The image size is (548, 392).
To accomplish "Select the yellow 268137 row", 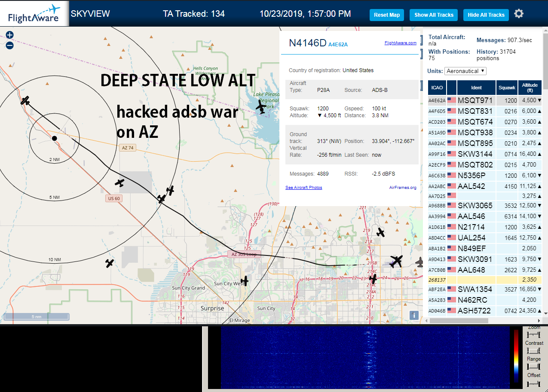I will point(485,280).
